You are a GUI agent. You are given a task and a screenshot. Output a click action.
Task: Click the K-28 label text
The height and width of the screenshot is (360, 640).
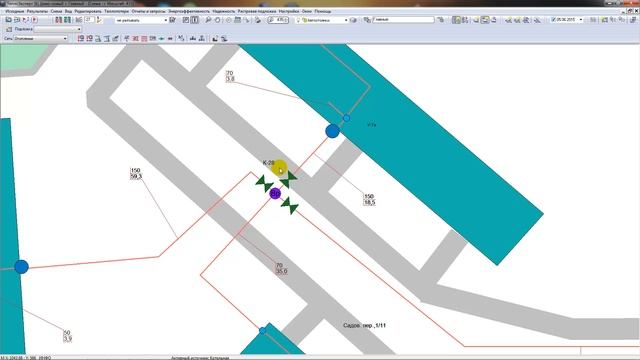[x=268, y=163]
